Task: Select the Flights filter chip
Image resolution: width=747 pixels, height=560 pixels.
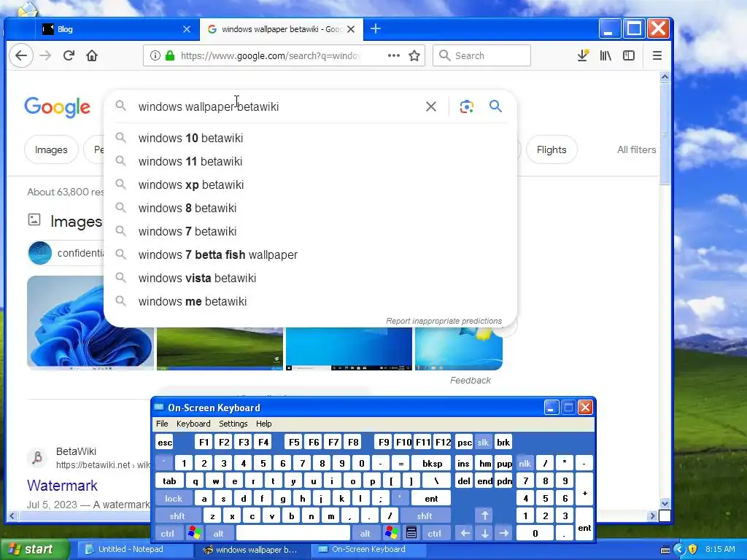Action: click(551, 150)
